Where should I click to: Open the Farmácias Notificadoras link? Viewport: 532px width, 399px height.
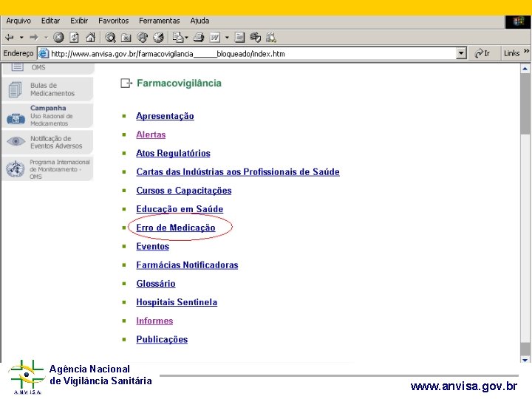pyautogui.click(x=187, y=265)
